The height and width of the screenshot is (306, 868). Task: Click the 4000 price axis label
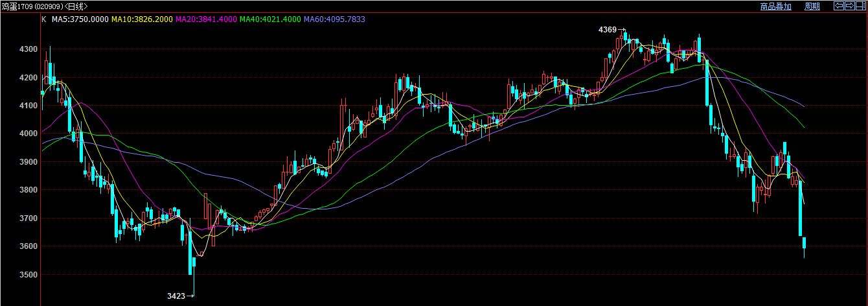28,134
